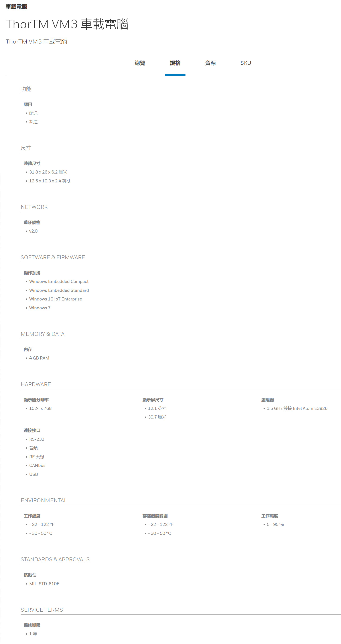This screenshot has width=341, height=644.
Task: Go to the SKU tab
Action: click(x=246, y=63)
